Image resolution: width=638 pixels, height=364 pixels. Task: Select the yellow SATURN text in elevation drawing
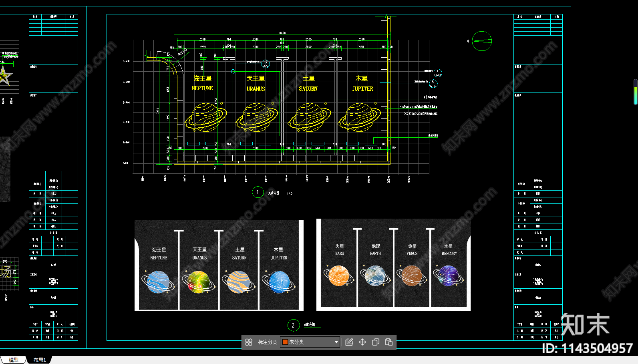click(308, 89)
